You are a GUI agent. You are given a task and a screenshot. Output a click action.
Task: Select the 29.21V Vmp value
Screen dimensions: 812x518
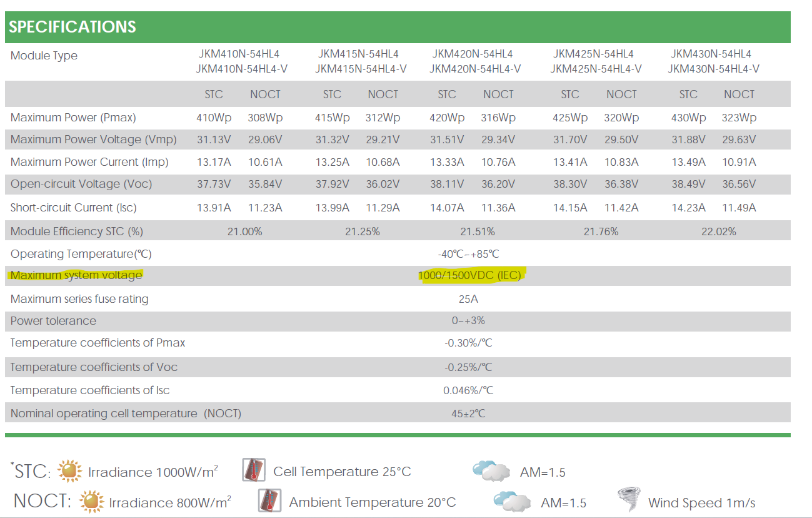(x=383, y=140)
